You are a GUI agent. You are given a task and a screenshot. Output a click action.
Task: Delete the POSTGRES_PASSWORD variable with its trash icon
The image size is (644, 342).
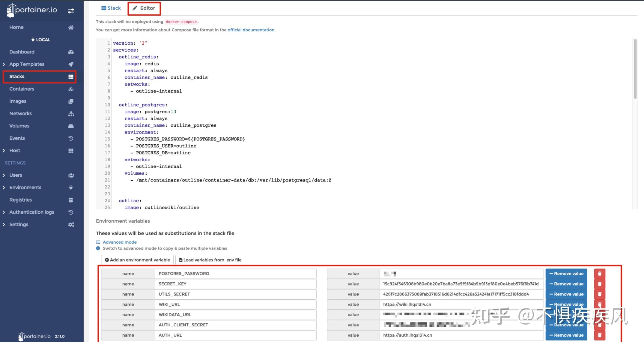600,274
